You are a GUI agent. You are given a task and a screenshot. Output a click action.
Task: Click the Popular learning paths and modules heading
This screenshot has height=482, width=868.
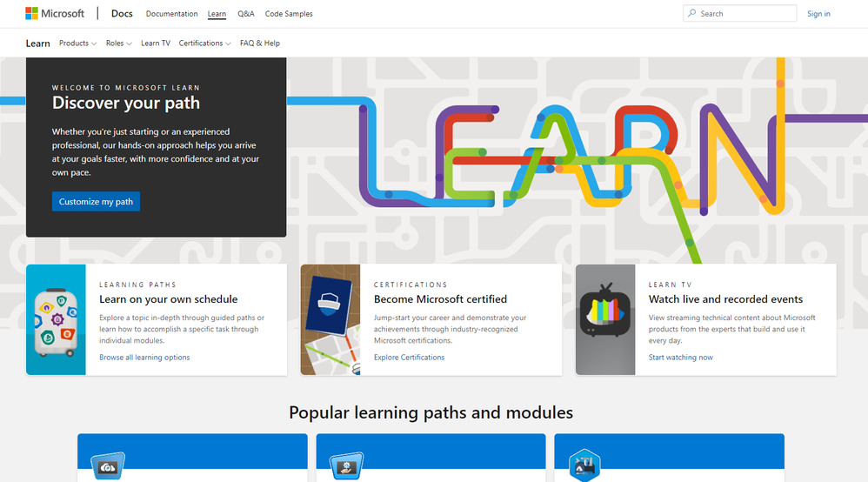point(431,412)
